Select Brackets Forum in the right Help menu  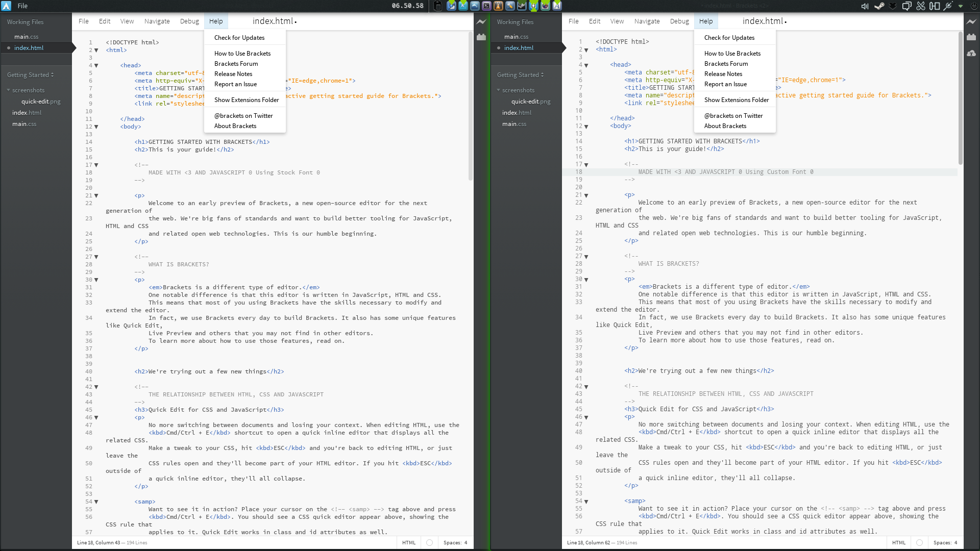735,64
